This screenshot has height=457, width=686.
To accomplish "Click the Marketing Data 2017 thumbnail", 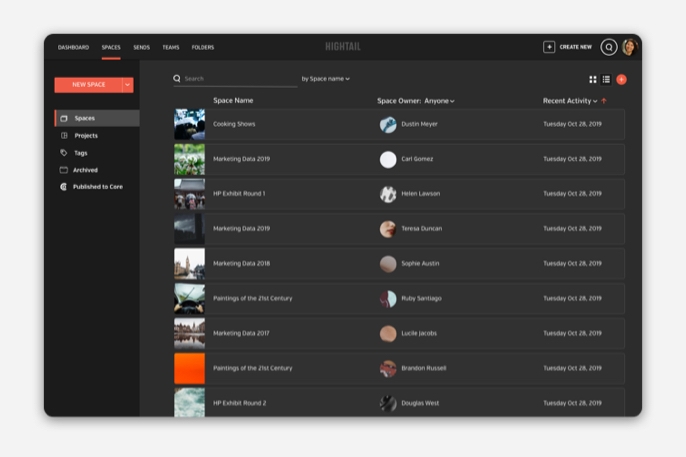I will tap(189, 333).
